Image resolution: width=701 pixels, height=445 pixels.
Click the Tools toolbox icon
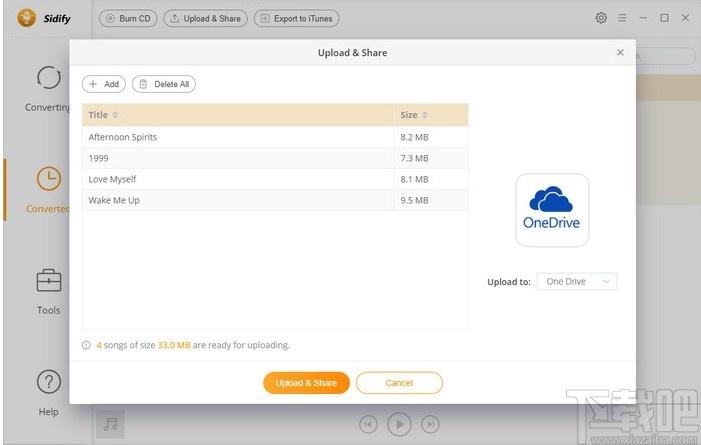49,280
